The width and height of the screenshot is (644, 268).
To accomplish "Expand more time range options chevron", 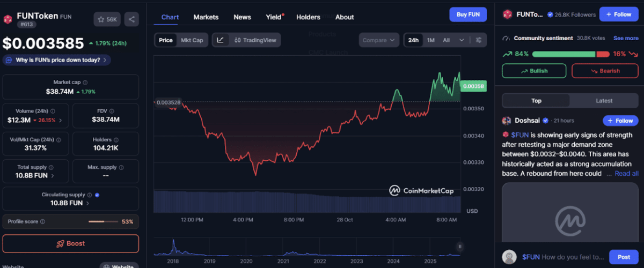I will pos(462,40).
